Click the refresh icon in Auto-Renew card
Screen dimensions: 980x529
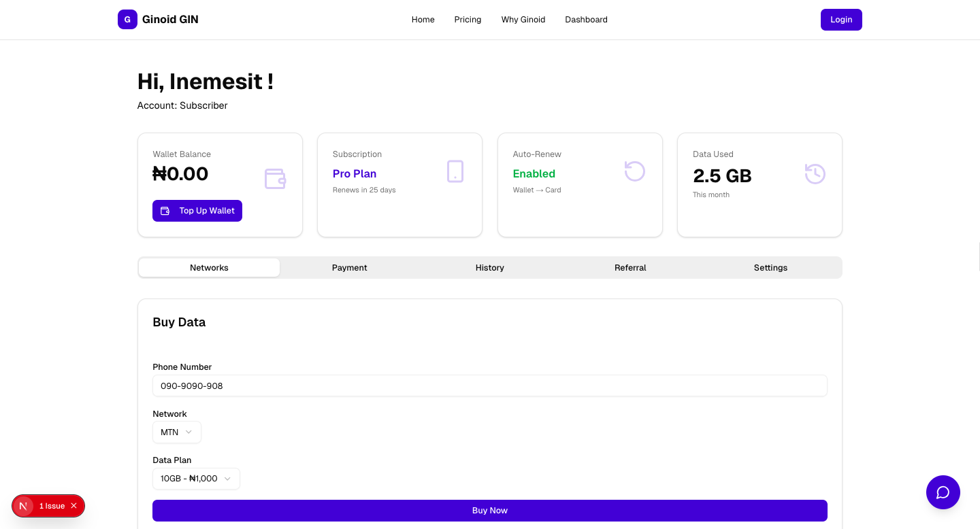tap(634, 171)
